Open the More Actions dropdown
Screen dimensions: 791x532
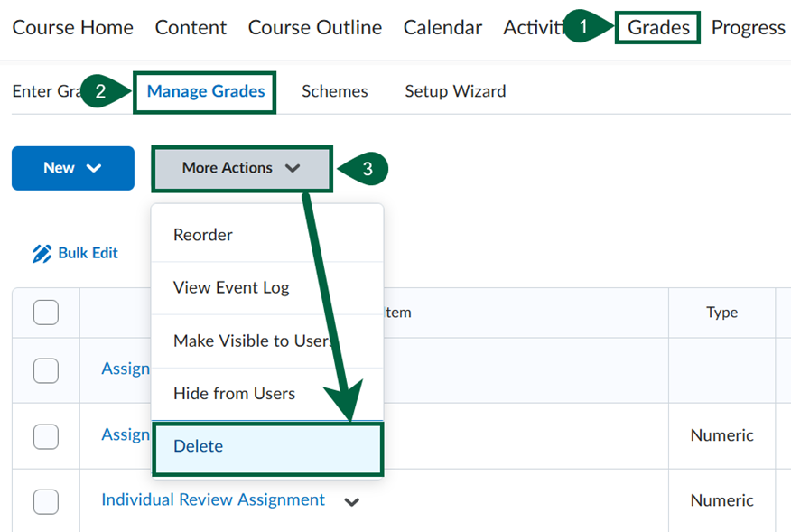(241, 169)
